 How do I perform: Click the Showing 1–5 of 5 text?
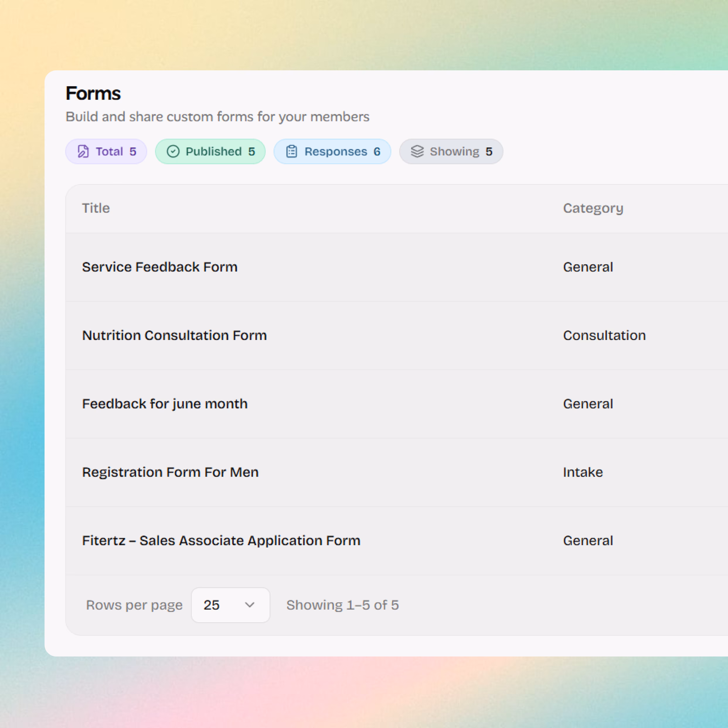click(343, 605)
